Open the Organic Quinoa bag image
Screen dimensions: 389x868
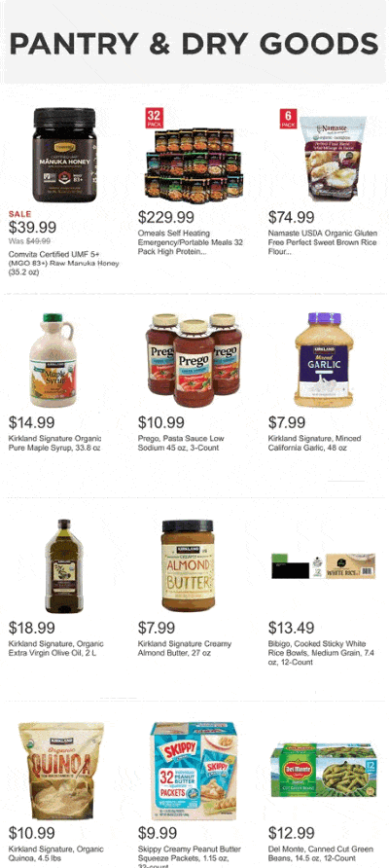pos(61,771)
